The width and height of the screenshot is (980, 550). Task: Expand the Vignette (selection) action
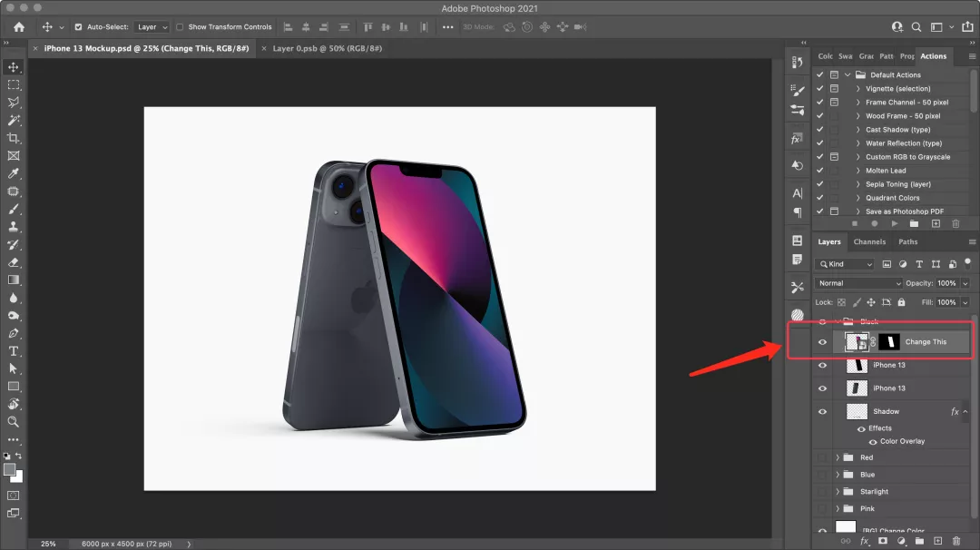(x=858, y=89)
